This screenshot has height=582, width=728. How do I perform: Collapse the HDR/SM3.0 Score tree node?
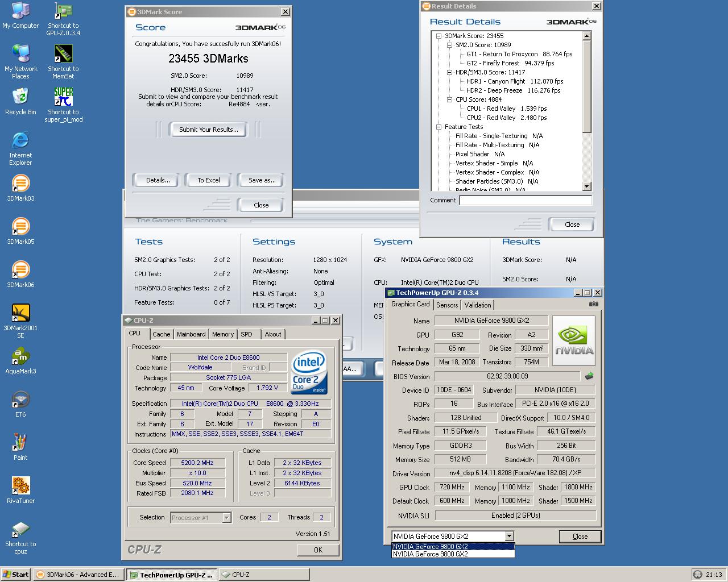449,72
